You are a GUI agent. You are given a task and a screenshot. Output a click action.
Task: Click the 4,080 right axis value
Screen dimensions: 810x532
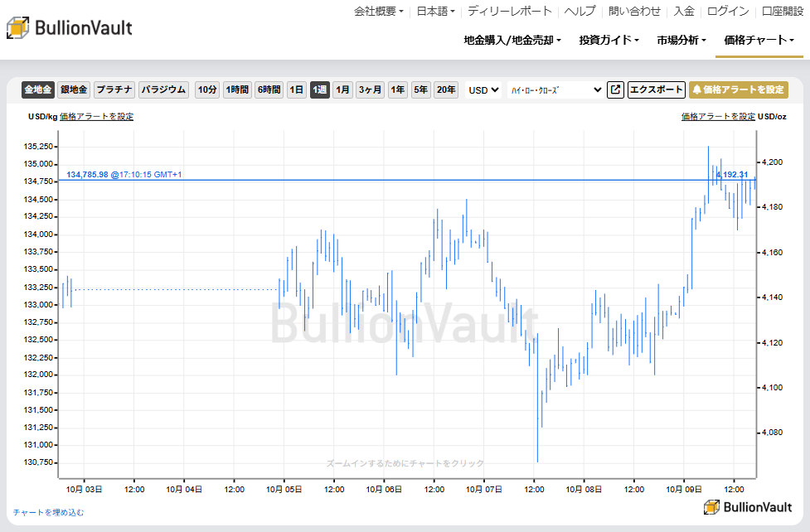click(x=773, y=433)
